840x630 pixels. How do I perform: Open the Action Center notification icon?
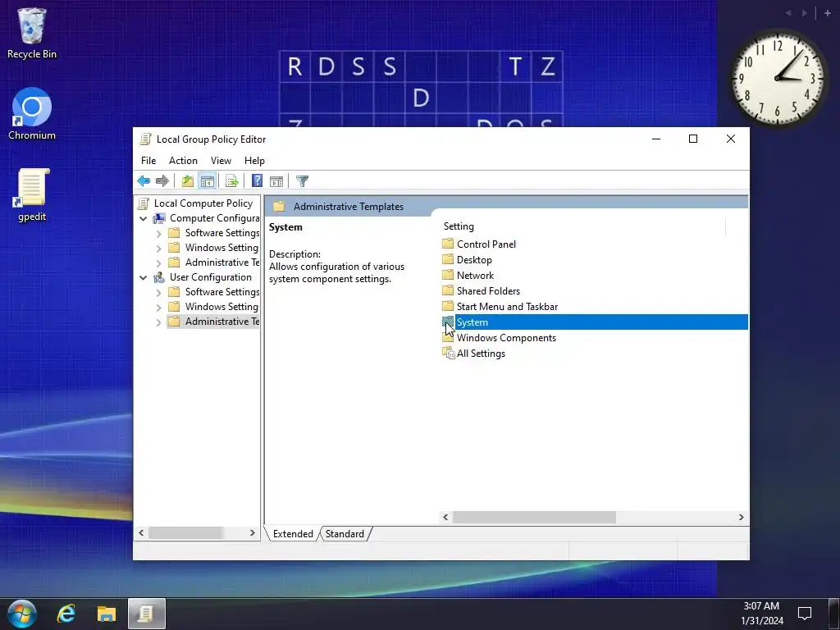pyautogui.click(x=804, y=613)
